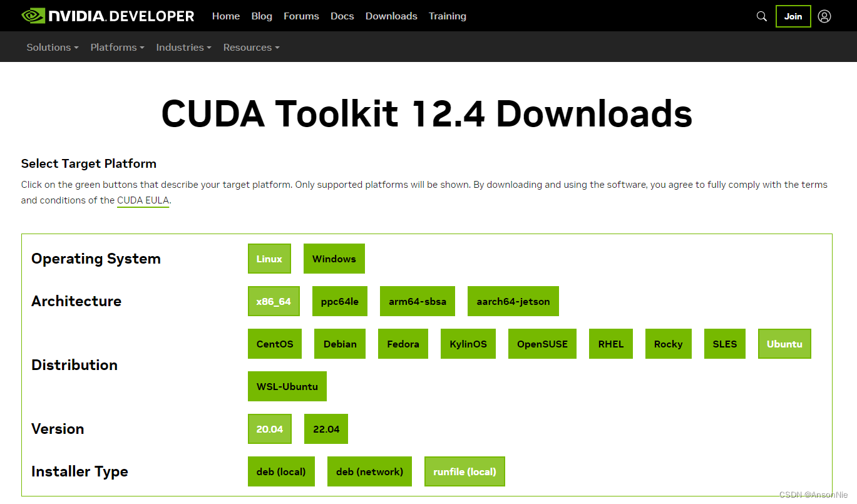Select OpenSUSE distribution
This screenshot has width=857, height=504.
tap(542, 344)
